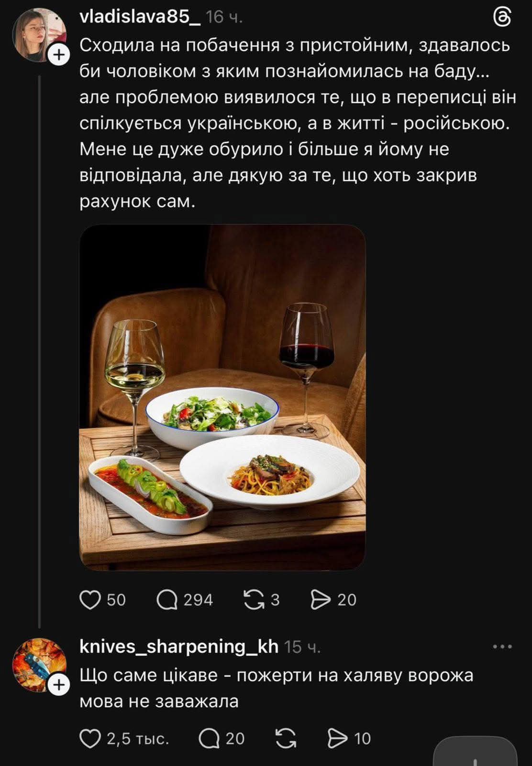Share the vladislava85_ post
Screen dimensions: 532x766
321,599
